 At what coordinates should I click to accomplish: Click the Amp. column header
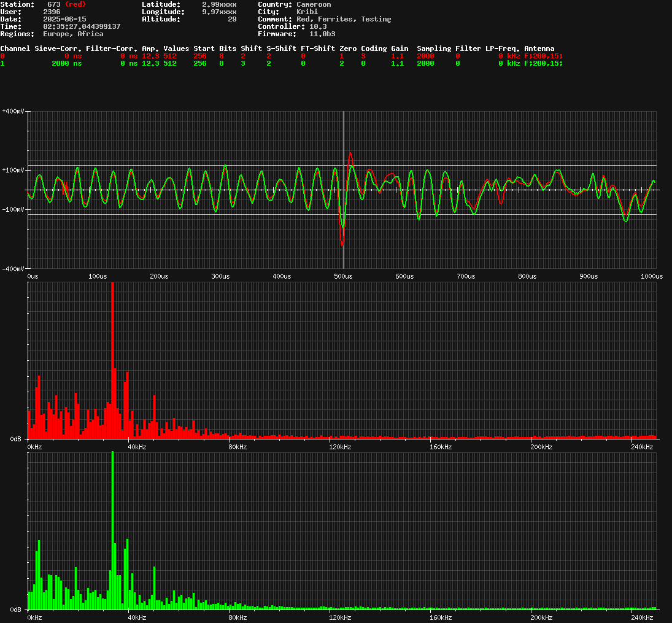coord(150,48)
